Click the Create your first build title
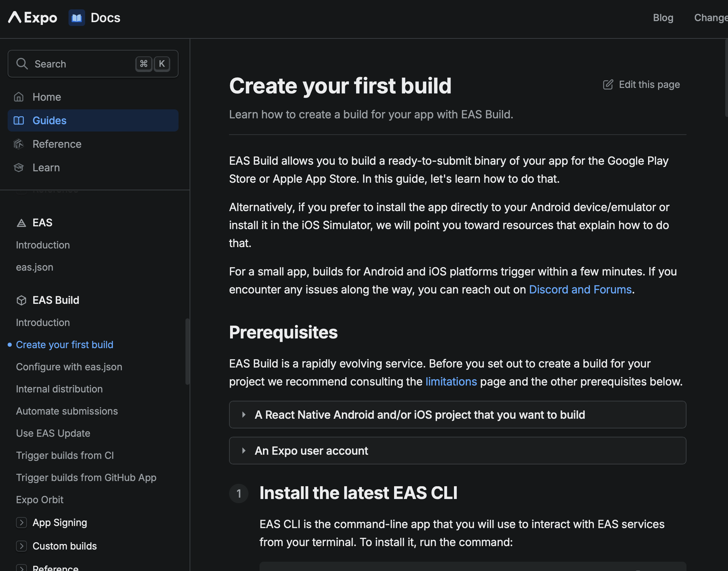728x571 pixels. click(340, 86)
